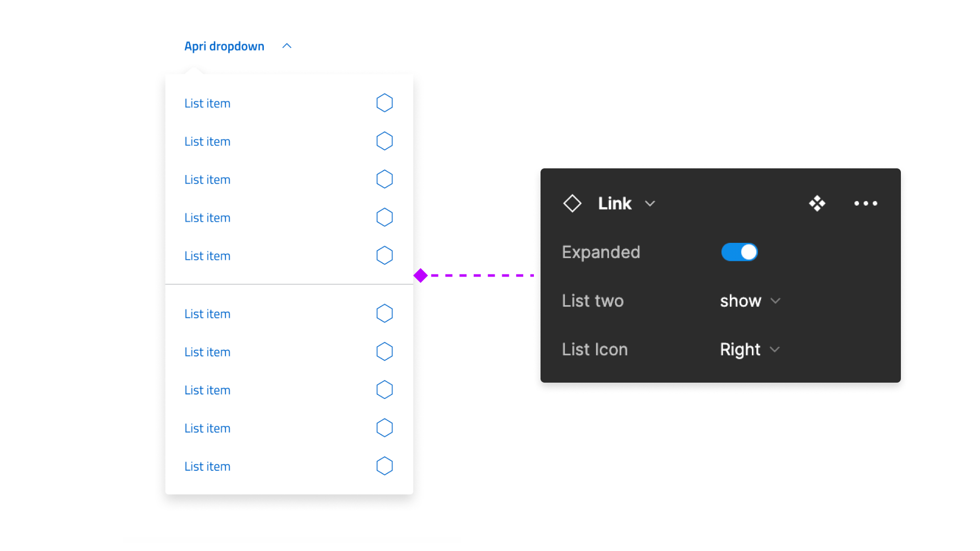Screen dimensions: 980x551
Task: Click hexagon icon of third lower List item
Action: point(384,390)
